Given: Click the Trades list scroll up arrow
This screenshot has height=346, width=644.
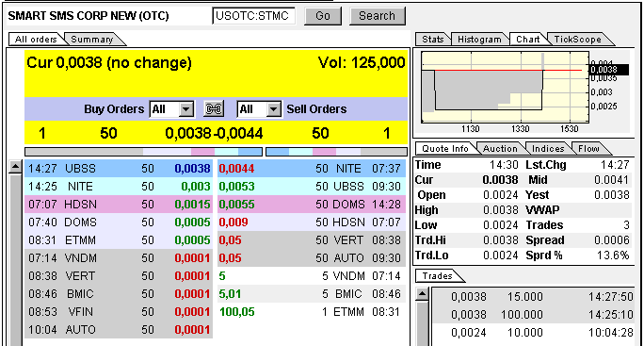Looking at the screenshot, I should [x=423, y=294].
